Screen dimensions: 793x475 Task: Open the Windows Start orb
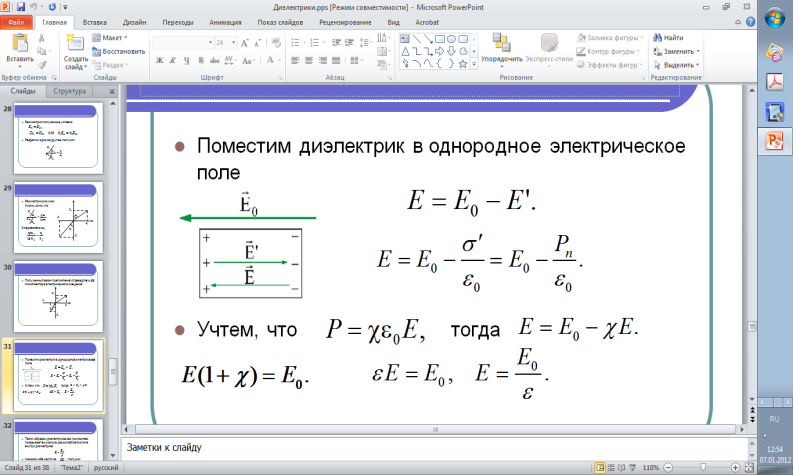774,19
